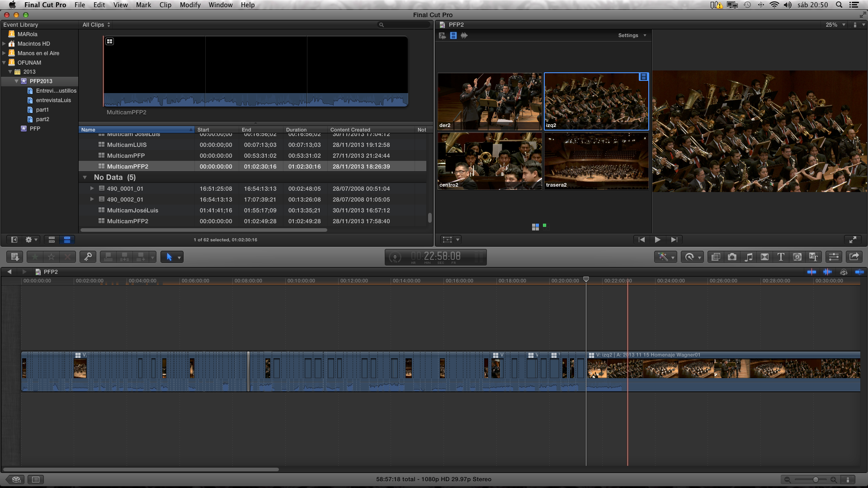Viewport: 868px width, 488px height.
Task: Expand the Macintos HD library item
Action: pos(4,44)
